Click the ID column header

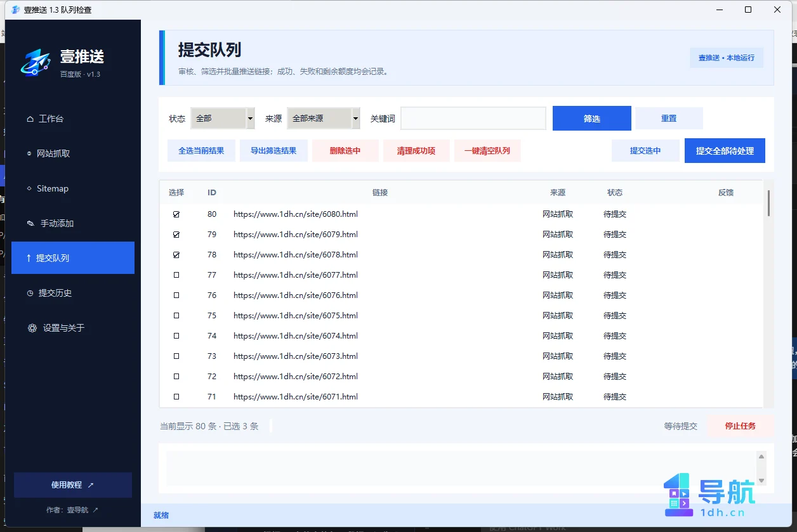212,193
